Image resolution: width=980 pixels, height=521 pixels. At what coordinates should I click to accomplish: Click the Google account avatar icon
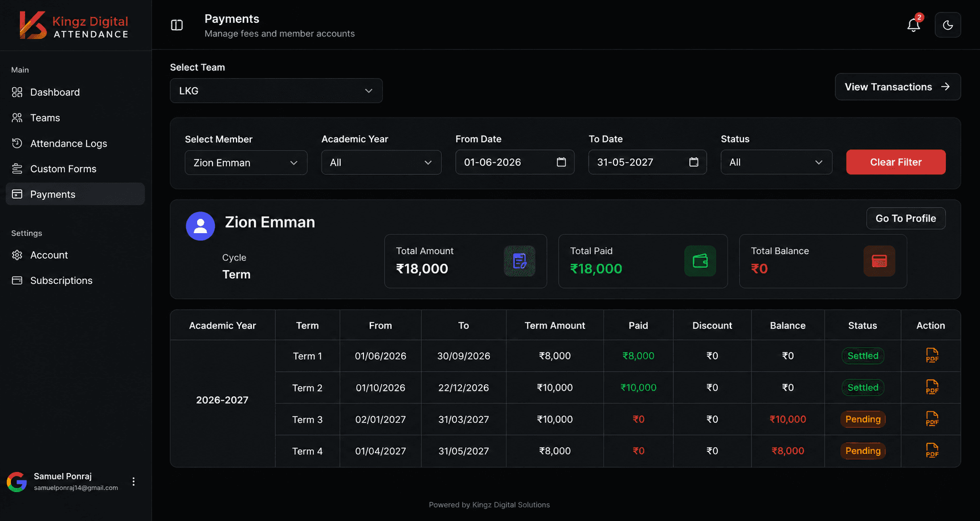tap(17, 482)
